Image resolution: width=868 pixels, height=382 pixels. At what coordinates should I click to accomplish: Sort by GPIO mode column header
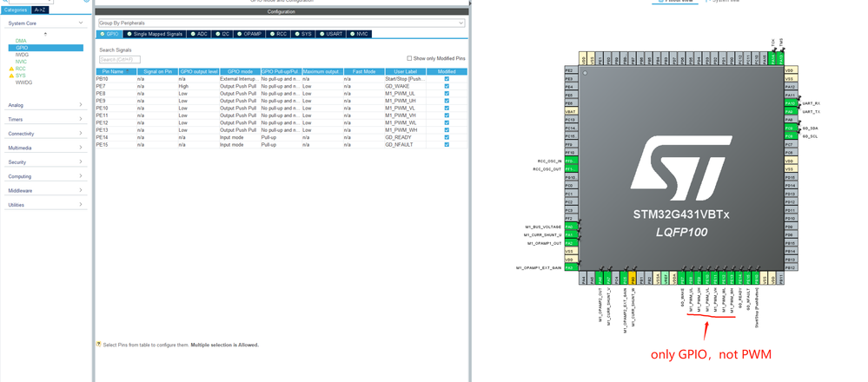[240, 72]
